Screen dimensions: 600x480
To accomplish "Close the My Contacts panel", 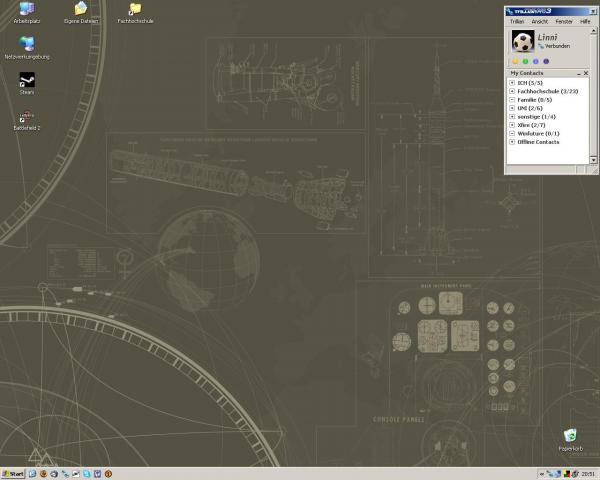I will coord(586,73).
